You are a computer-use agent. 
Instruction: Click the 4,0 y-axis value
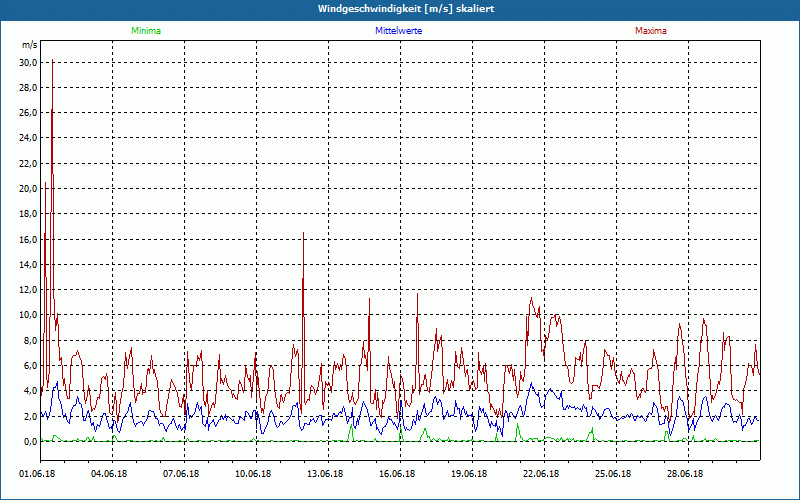coord(31,391)
